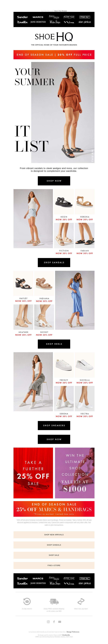This screenshot has width=108, height=644.
Task: Open the Shop New Arrivals bar
Action: pyautogui.click(x=54, y=535)
